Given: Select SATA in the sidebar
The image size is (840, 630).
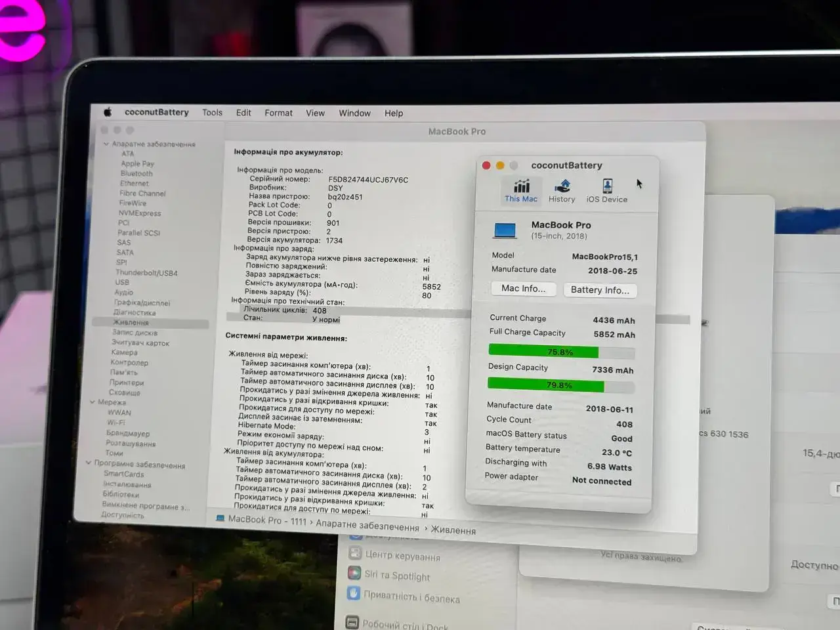Looking at the screenshot, I should [x=125, y=252].
